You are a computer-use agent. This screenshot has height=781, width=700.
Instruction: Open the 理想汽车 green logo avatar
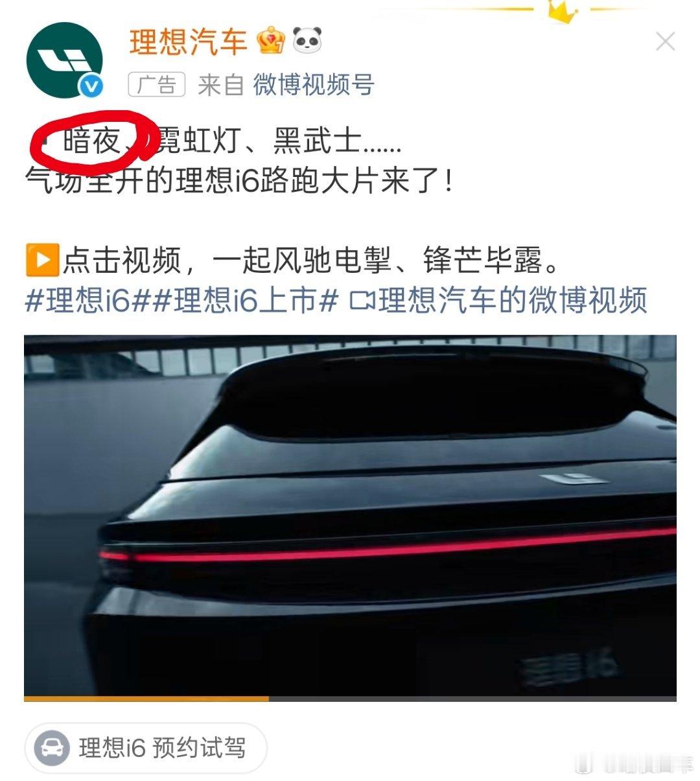coord(64,60)
